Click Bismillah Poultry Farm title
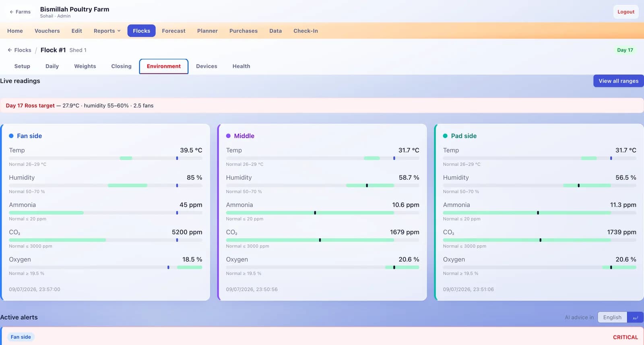This screenshot has height=345, width=644. click(74, 9)
